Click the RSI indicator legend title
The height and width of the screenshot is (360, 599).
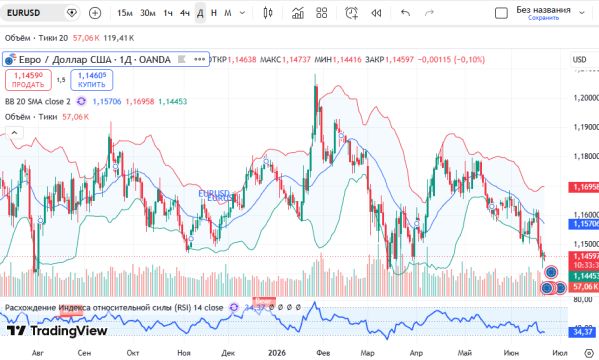[x=114, y=308]
